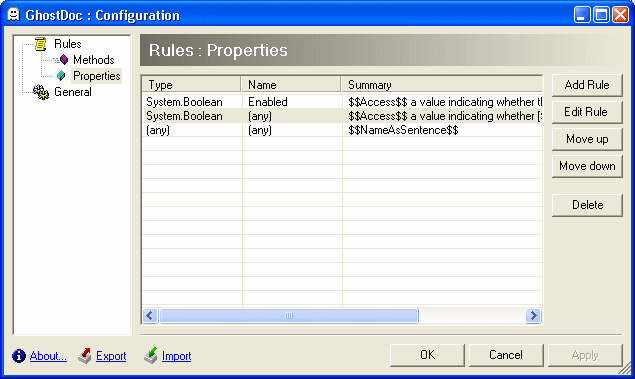Screen dimensions: 635x379
Task: Click the Rules scroll icon in the tree
Action: click(x=40, y=44)
